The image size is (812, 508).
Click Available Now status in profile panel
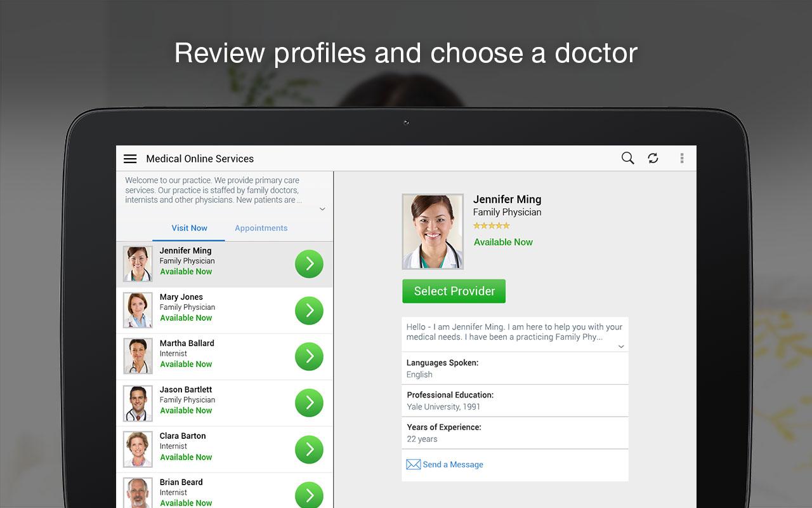(503, 242)
